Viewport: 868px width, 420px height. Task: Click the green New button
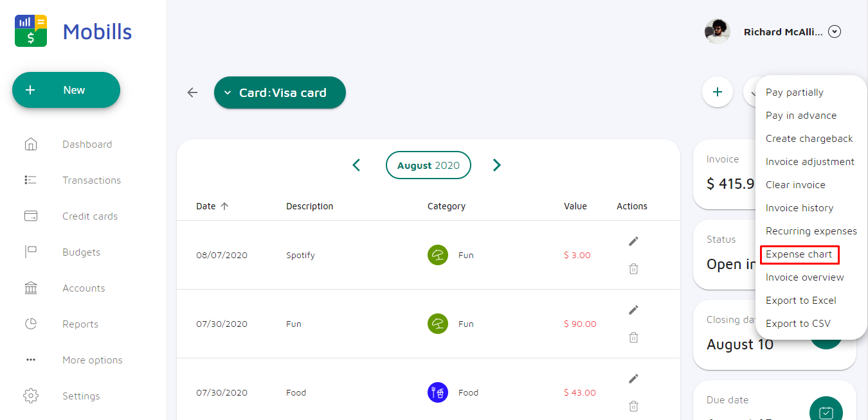tap(66, 90)
